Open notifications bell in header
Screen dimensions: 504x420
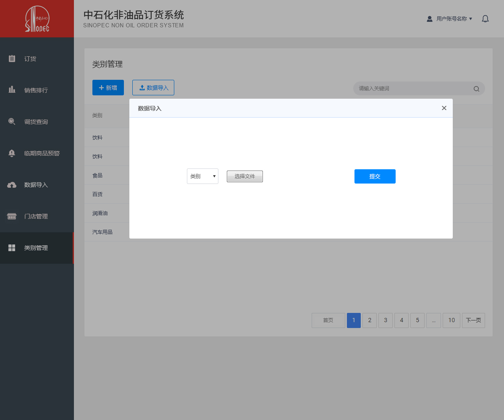[x=485, y=19]
